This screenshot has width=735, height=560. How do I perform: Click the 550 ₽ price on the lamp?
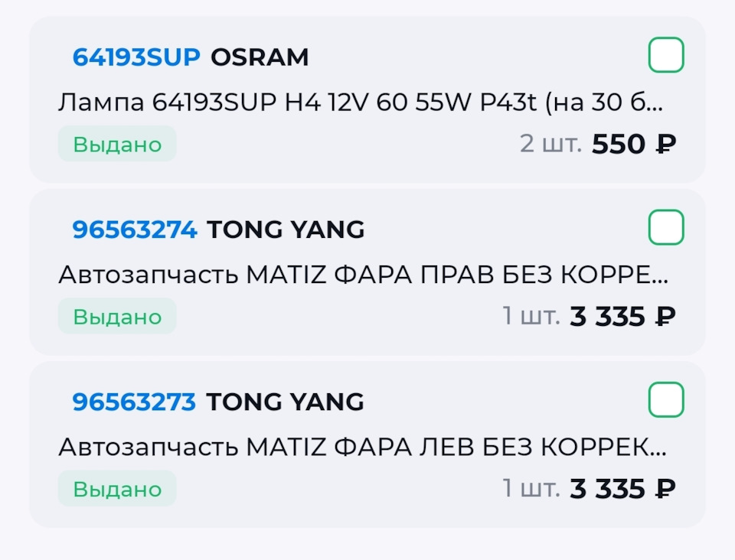coord(633,145)
